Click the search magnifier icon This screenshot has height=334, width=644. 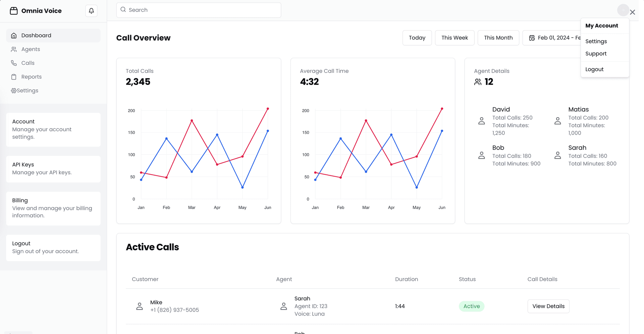[123, 10]
